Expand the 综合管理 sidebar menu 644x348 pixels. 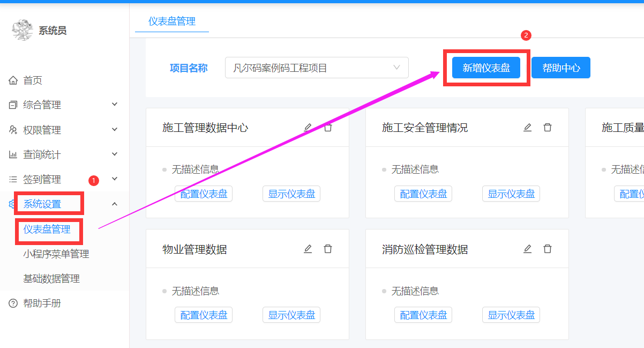click(x=64, y=105)
